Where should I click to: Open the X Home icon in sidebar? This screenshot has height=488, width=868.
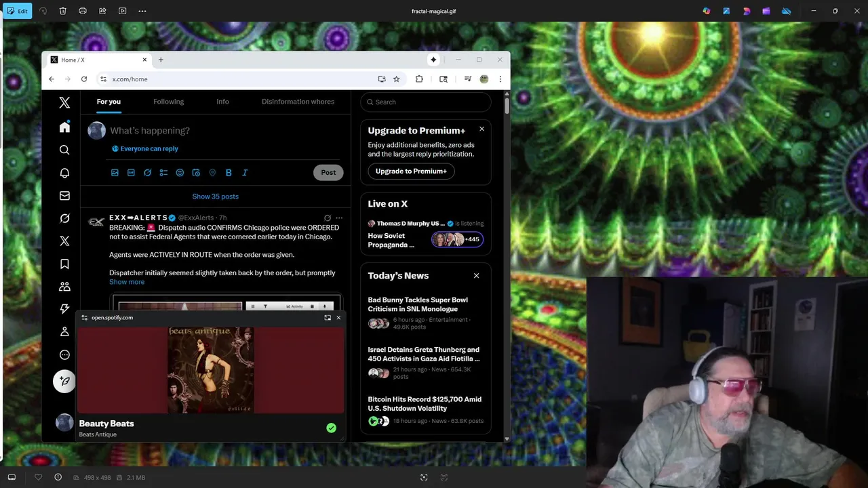point(64,127)
